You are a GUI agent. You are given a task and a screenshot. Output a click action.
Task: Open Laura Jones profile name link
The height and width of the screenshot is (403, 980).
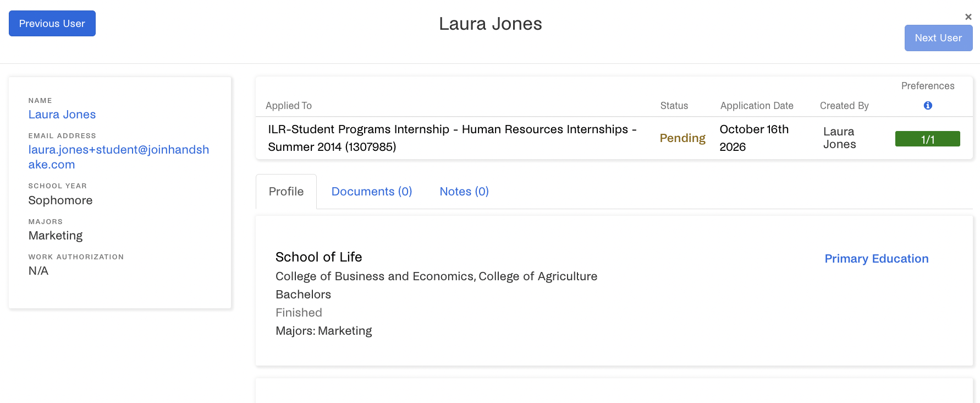[x=62, y=115]
